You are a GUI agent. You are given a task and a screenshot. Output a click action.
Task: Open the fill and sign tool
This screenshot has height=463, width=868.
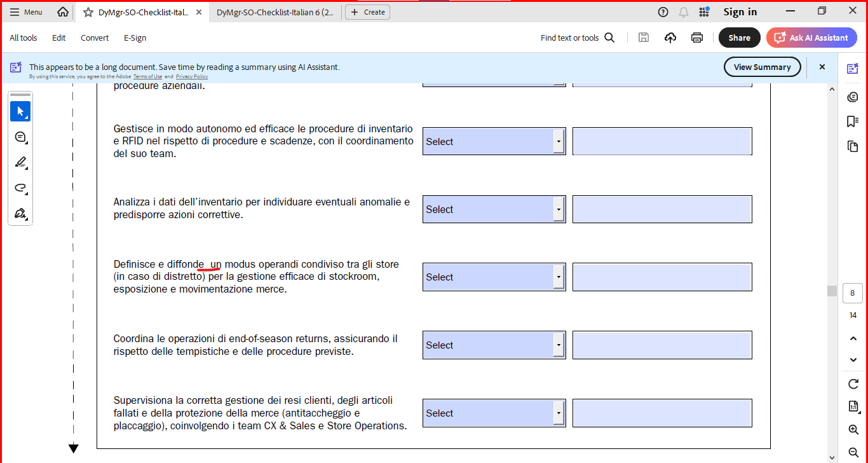[20, 214]
